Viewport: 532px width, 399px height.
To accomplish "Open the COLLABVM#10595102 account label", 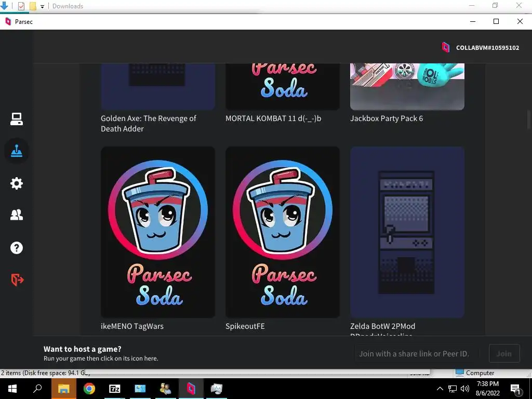I will [x=487, y=48].
